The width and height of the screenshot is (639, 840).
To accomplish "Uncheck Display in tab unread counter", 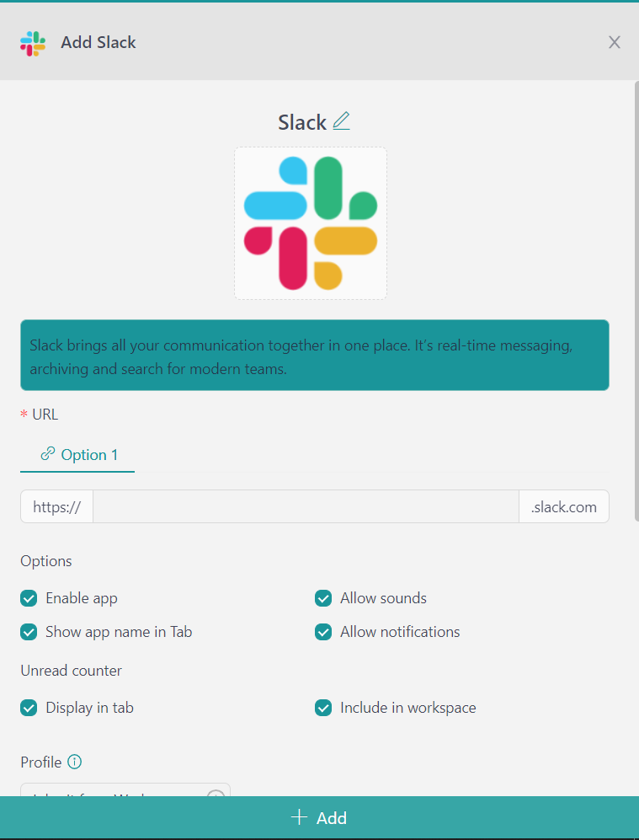I will pyautogui.click(x=29, y=708).
